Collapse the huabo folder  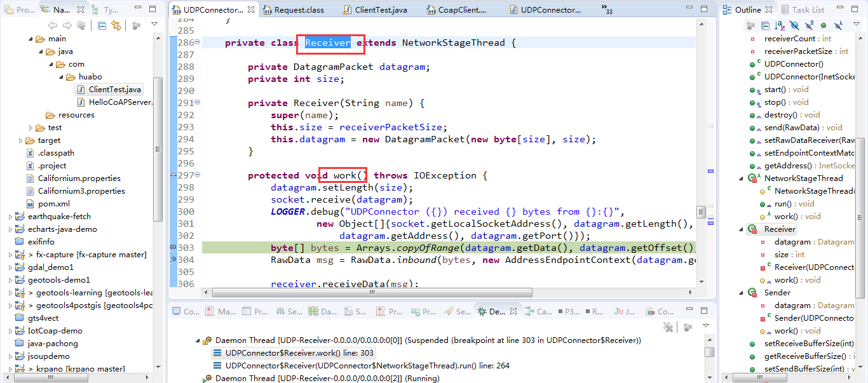[60, 77]
